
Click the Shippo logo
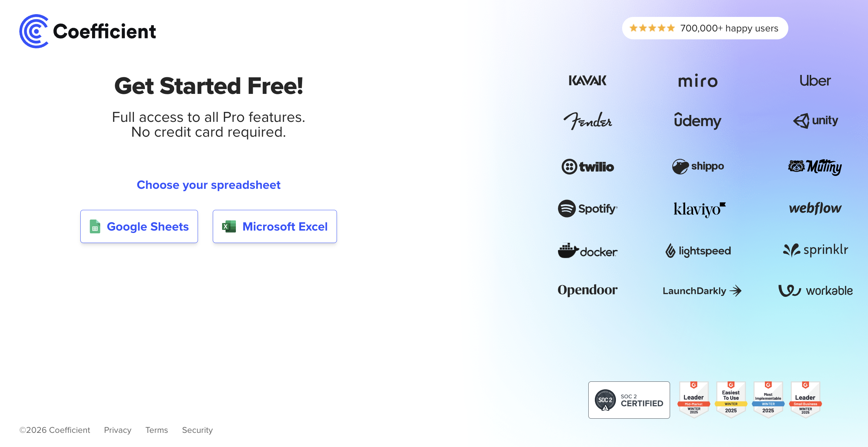698,166
